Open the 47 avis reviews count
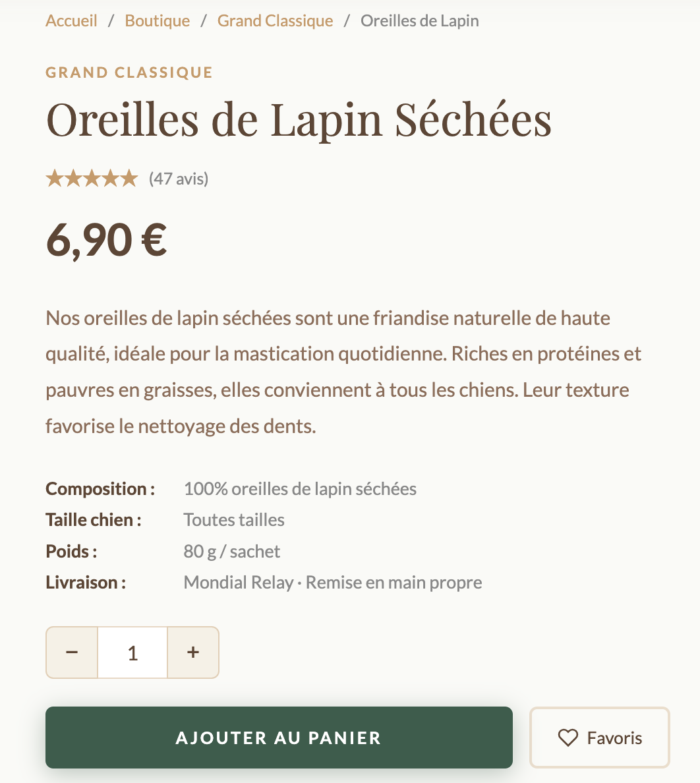Screen dimensions: 700x783 179,179
